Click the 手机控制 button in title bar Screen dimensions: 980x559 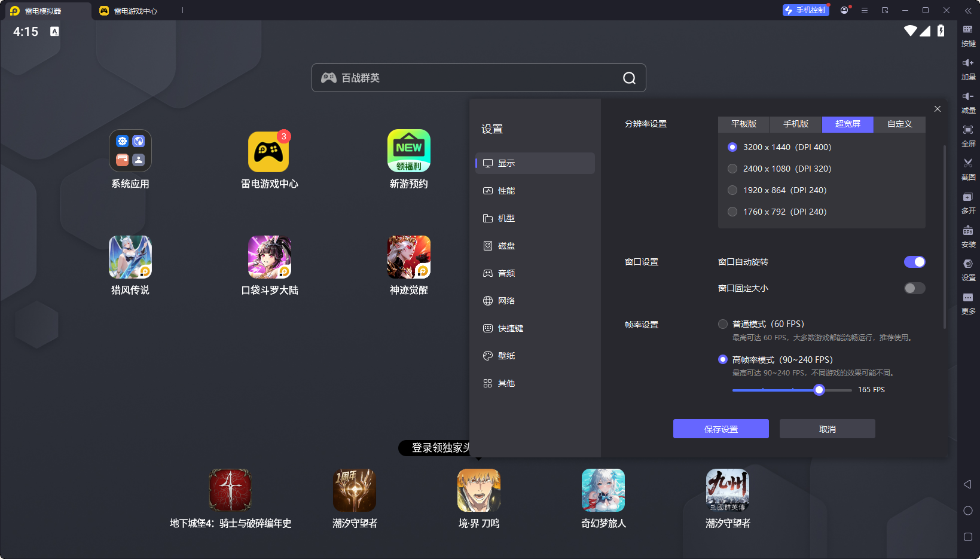pyautogui.click(x=805, y=10)
